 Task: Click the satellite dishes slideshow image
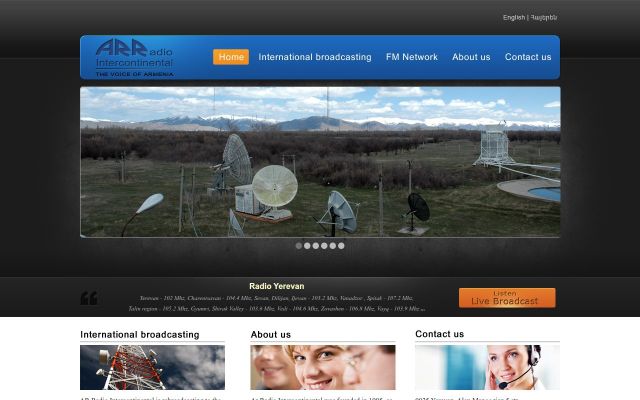(x=320, y=162)
